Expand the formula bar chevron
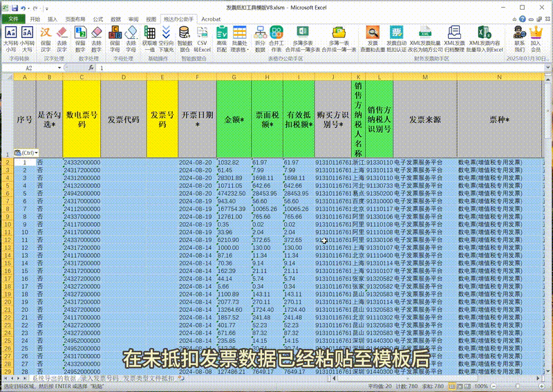This screenshot has width=553, height=392. pyautogui.click(x=547, y=68)
